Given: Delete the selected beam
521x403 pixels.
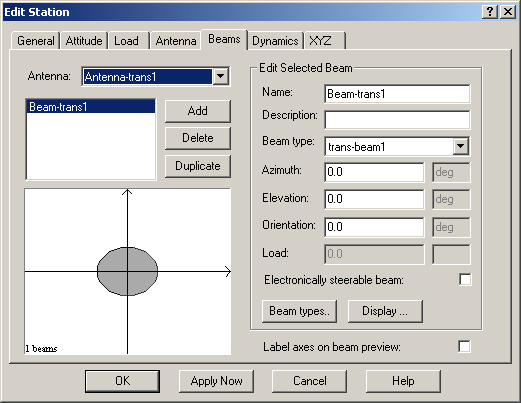Looking at the screenshot, I should click(x=197, y=138).
